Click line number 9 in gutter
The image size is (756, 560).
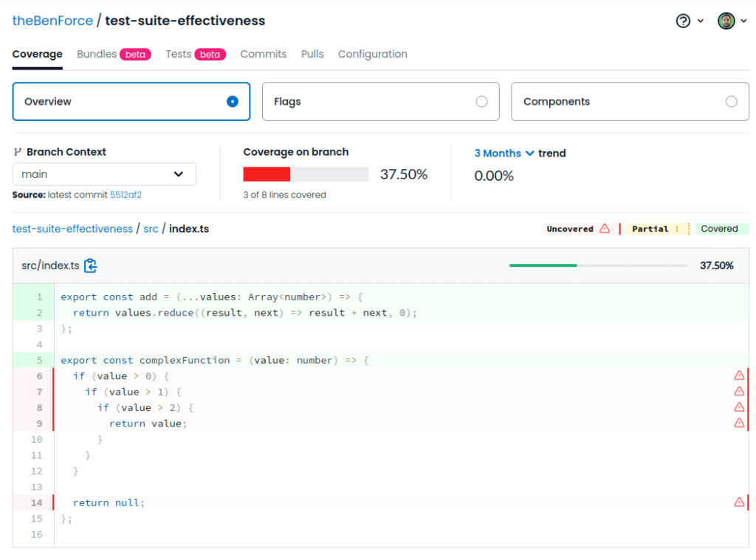click(40, 424)
